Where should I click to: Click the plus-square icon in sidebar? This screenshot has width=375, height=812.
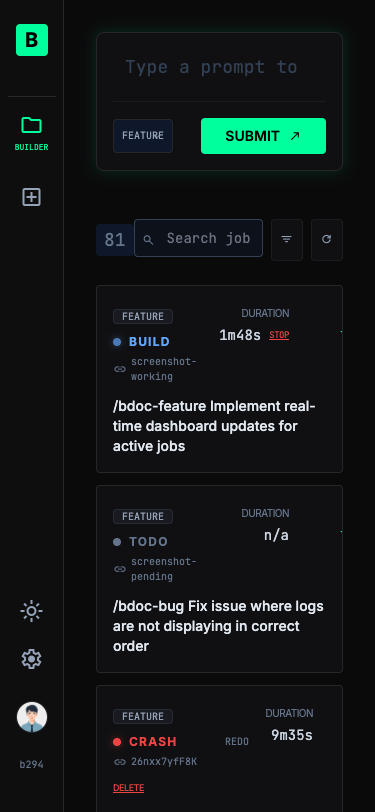point(32,197)
